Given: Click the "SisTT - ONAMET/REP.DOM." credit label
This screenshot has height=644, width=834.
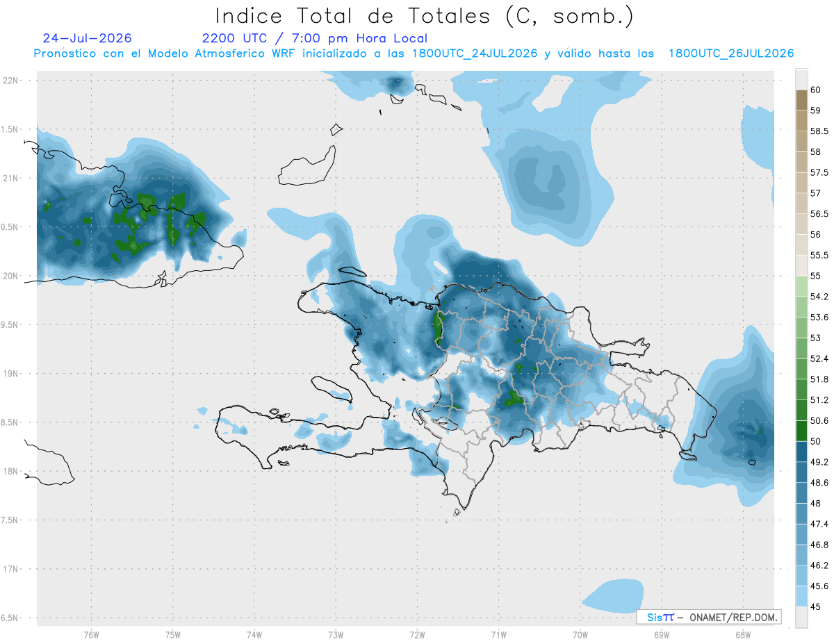Looking at the screenshot, I should pyautogui.click(x=709, y=617).
